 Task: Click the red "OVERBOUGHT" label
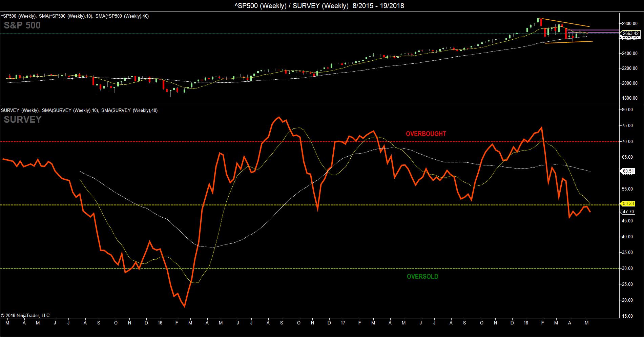tap(426, 134)
